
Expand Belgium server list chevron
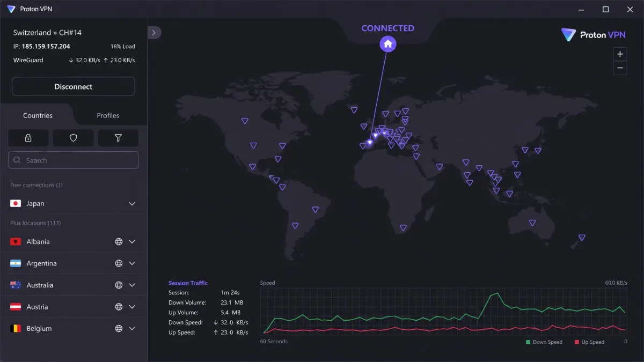(x=132, y=329)
